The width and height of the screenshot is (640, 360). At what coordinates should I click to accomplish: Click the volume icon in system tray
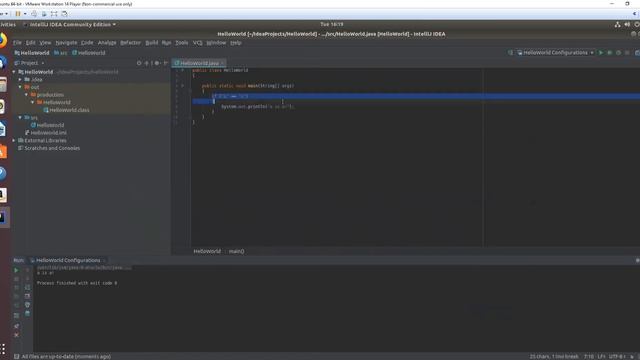click(x=627, y=24)
